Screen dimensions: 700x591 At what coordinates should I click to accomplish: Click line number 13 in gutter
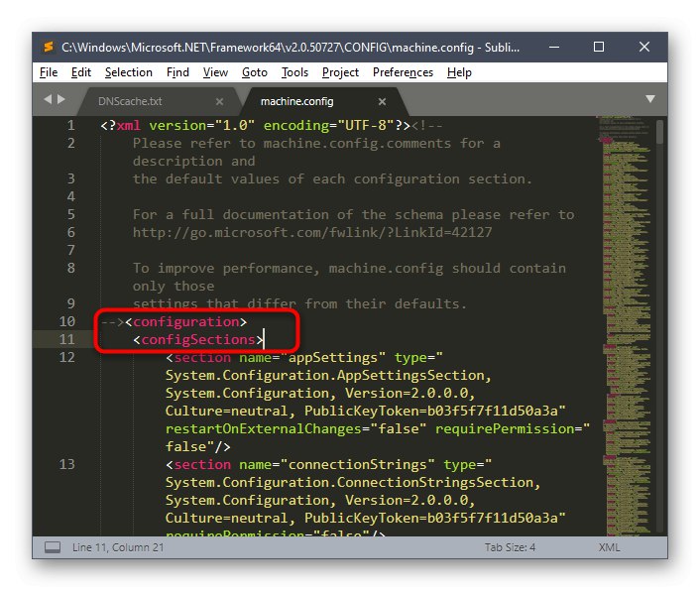click(67, 464)
